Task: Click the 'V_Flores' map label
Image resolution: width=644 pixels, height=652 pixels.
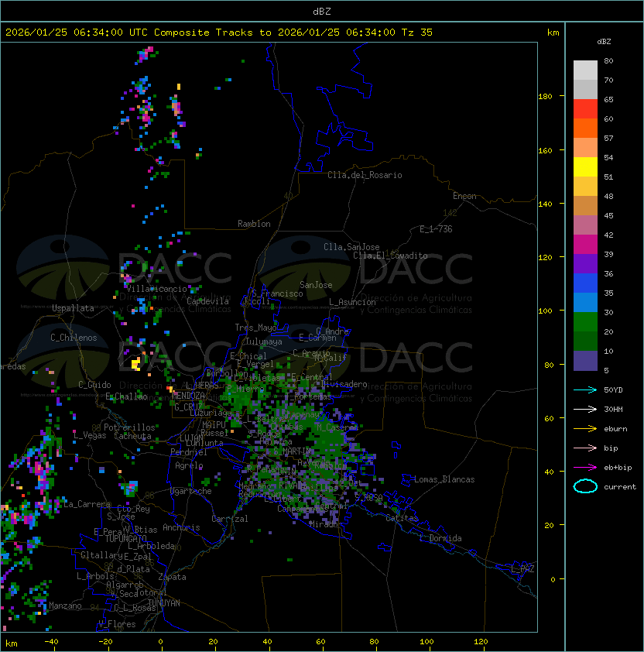Action: [117, 624]
